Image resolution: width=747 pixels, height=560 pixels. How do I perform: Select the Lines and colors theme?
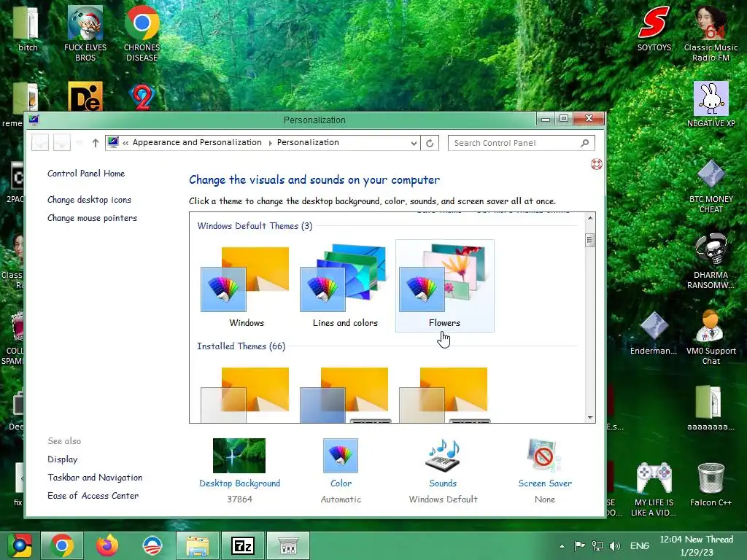point(345,286)
